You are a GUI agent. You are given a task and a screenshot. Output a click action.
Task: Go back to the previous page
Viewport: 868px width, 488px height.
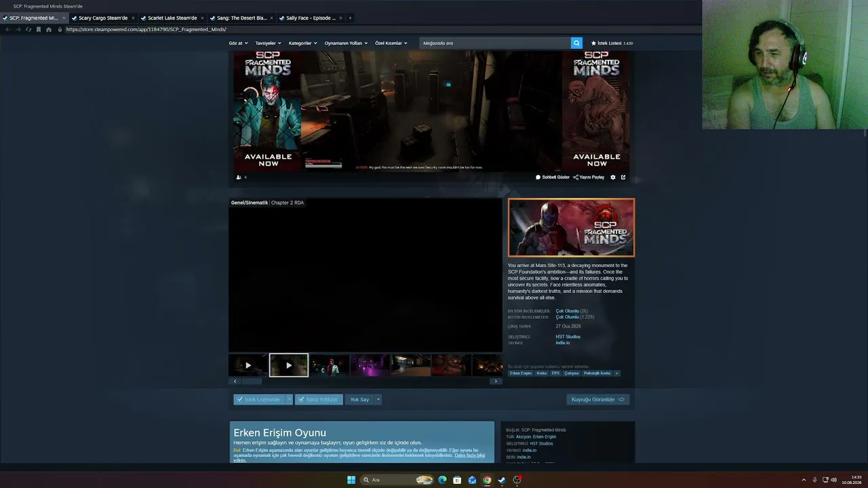7,30
